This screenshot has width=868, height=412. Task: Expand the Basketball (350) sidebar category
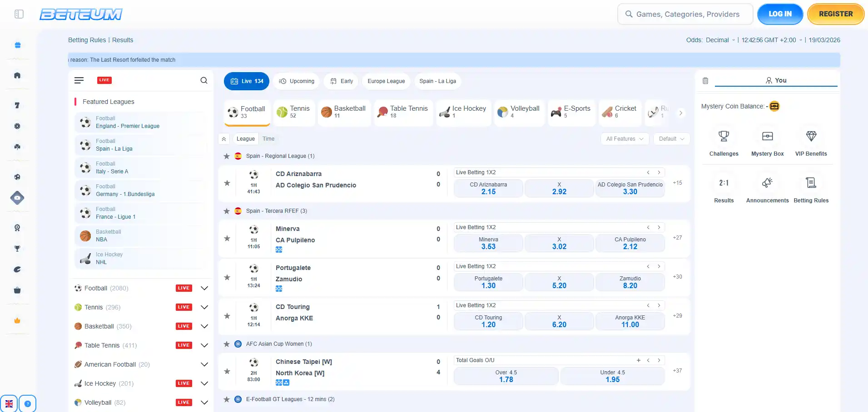click(204, 326)
